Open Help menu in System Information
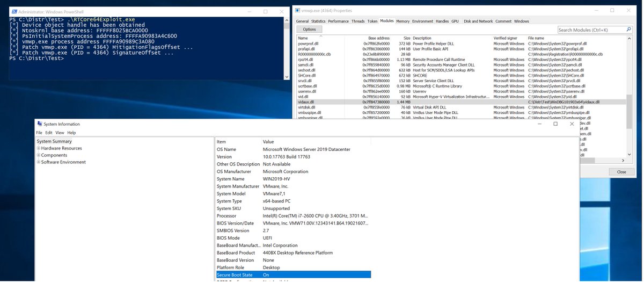This screenshot has height=282, width=644. (x=71, y=133)
